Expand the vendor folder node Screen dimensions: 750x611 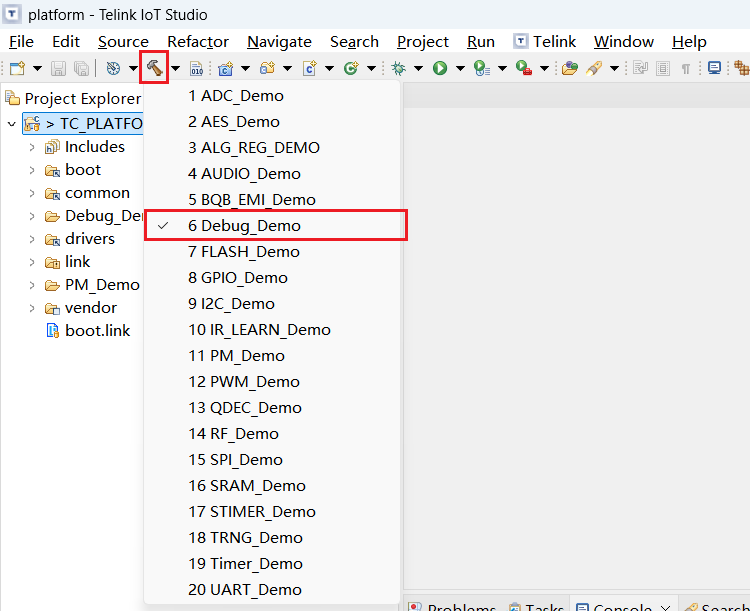32,308
